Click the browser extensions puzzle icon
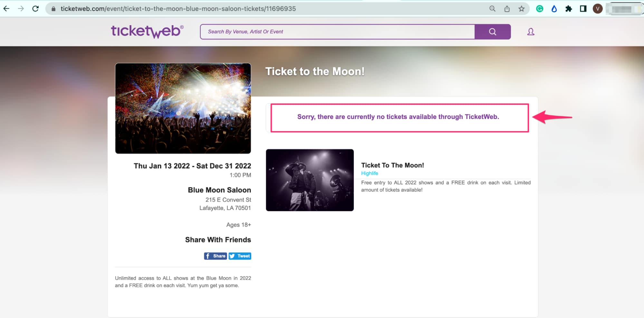The height and width of the screenshot is (318, 644). [x=568, y=9]
